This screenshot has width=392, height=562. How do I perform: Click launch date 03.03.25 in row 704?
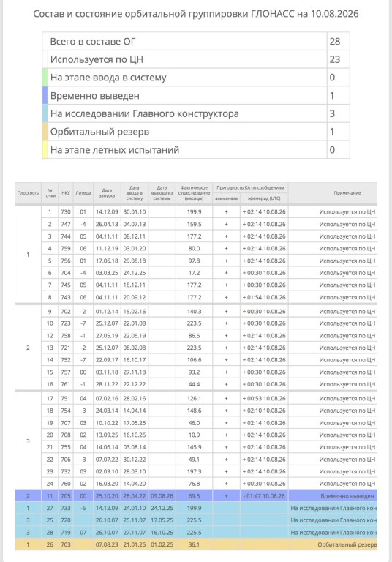point(107,273)
